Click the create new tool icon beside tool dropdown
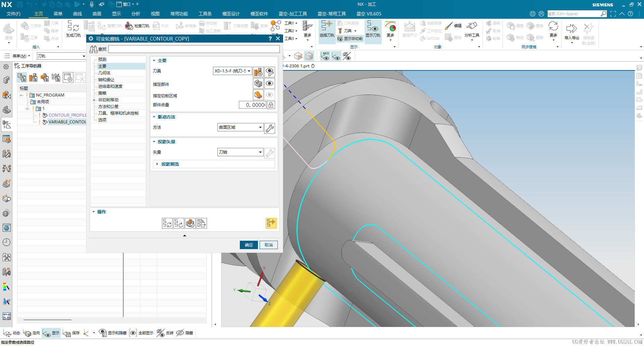This screenshot has width=644, height=346. 258,72
